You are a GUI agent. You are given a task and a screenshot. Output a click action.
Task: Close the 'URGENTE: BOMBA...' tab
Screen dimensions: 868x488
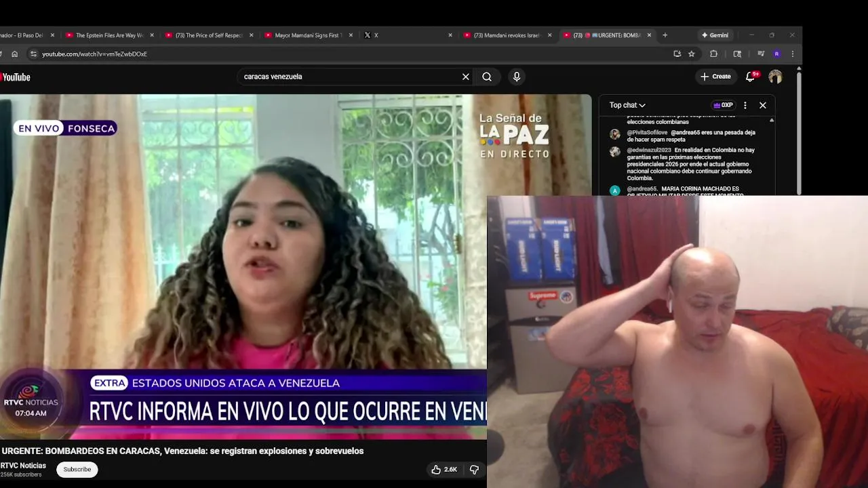tap(649, 35)
